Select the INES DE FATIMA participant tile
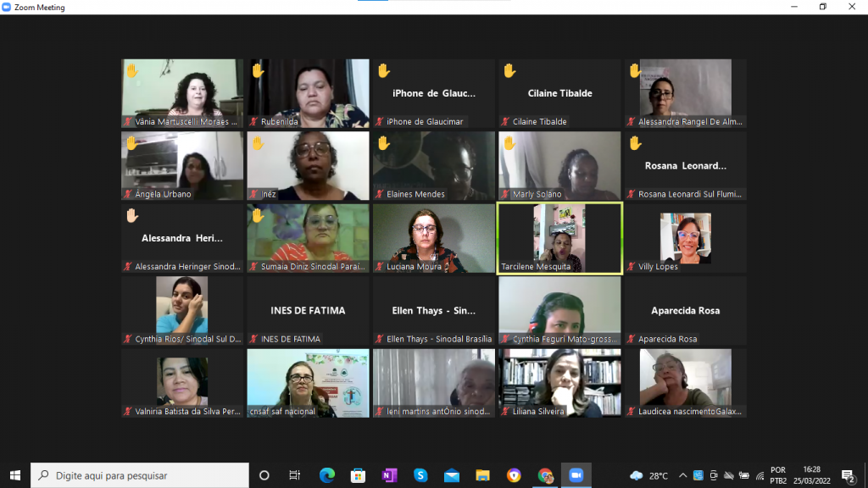 pyautogui.click(x=308, y=311)
